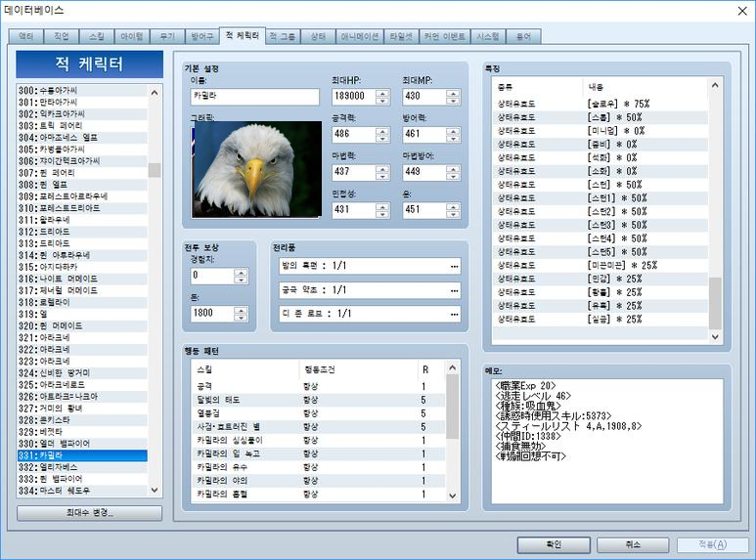The height and width of the screenshot is (560, 756).
Task: Click 특징 list scrollbar up arrow
Action: tap(715, 85)
